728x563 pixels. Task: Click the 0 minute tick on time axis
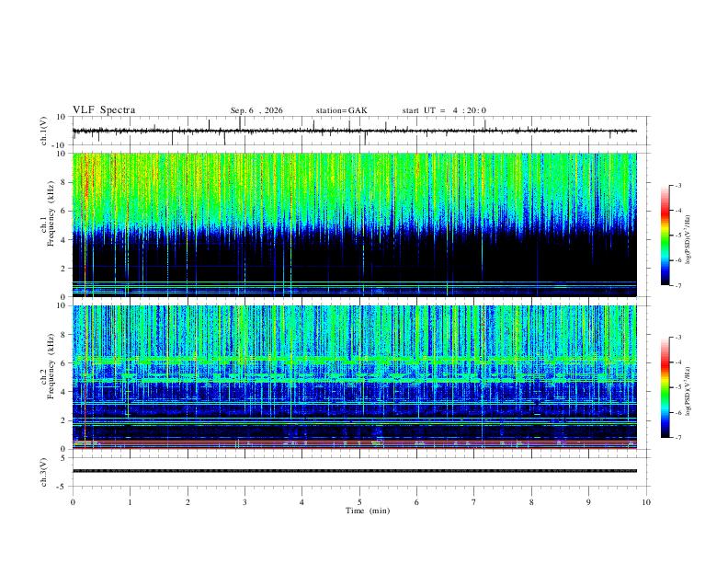tap(73, 502)
